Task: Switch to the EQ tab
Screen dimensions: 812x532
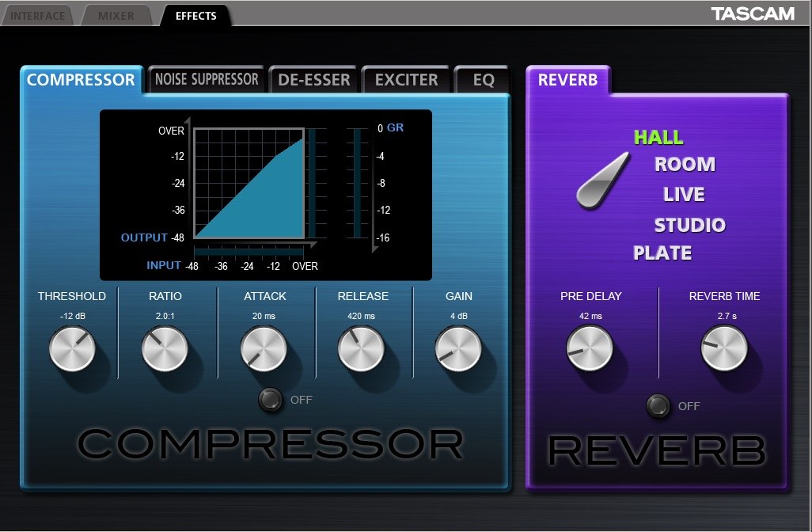Action: tap(484, 80)
